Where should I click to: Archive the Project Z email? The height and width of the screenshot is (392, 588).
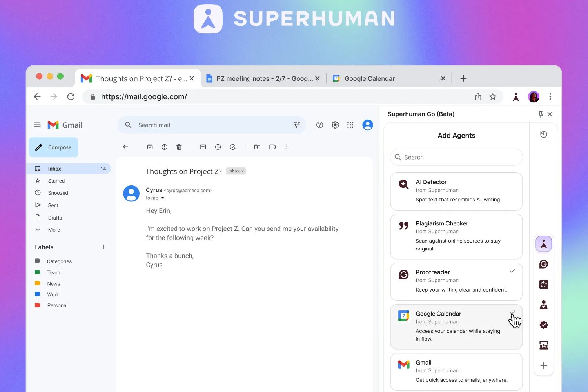click(150, 147)
